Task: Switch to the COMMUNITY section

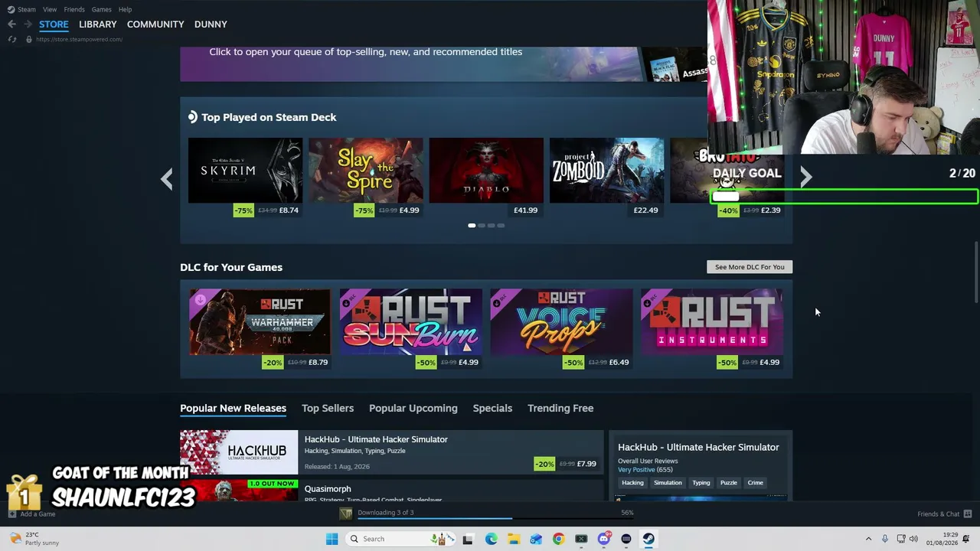Action: tap(155, 24)
